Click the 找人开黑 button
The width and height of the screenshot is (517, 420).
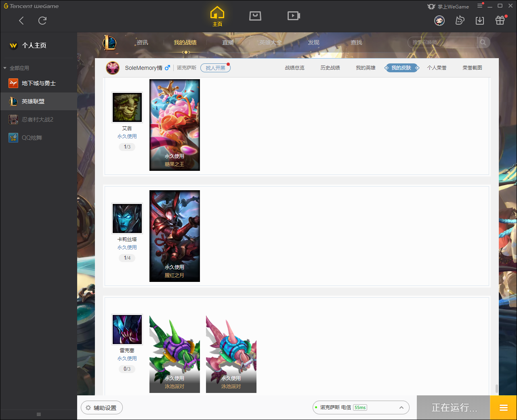tap(215, 68)
